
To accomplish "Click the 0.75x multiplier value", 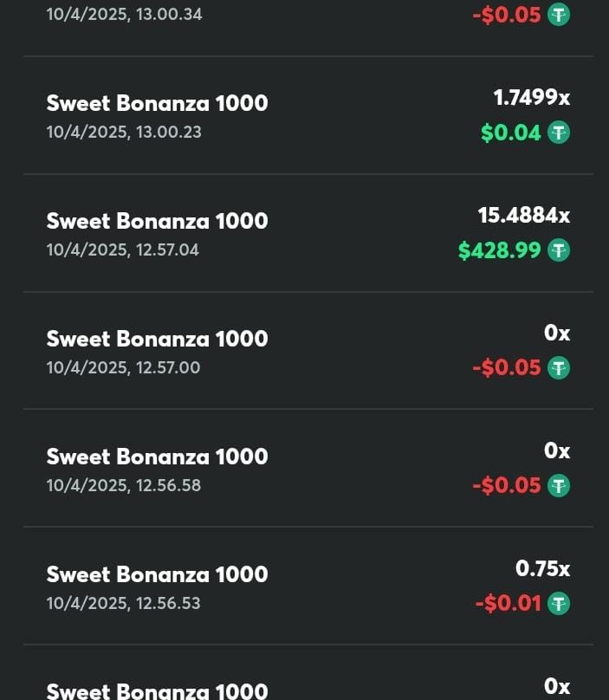I will click(542, 568).
